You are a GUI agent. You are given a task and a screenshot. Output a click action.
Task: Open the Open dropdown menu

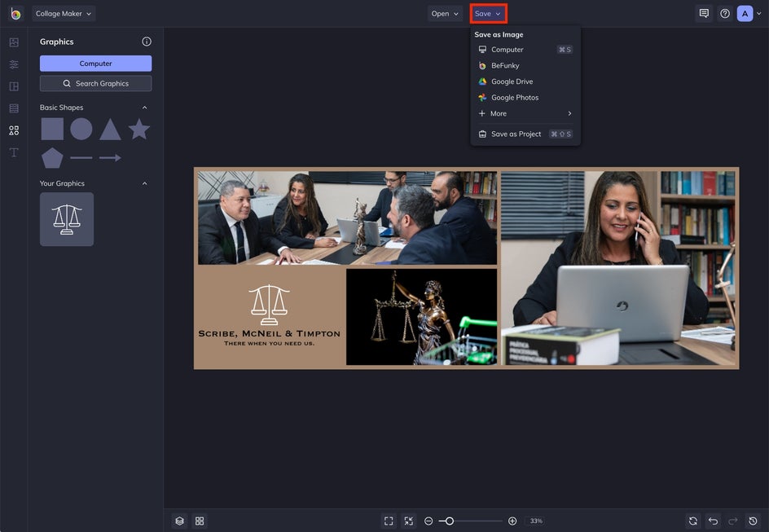tap(445, 14)
